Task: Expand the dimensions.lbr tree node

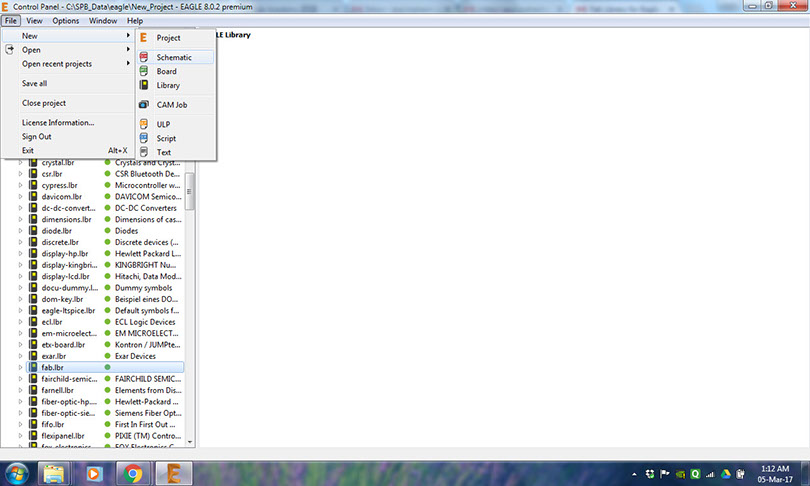Action: point(21,220)
